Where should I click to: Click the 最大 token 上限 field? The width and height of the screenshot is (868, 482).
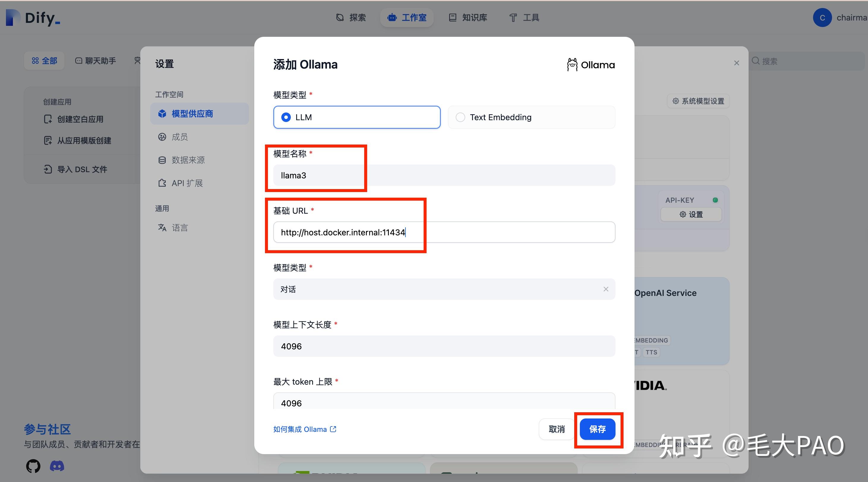click(x=444, y=401)
